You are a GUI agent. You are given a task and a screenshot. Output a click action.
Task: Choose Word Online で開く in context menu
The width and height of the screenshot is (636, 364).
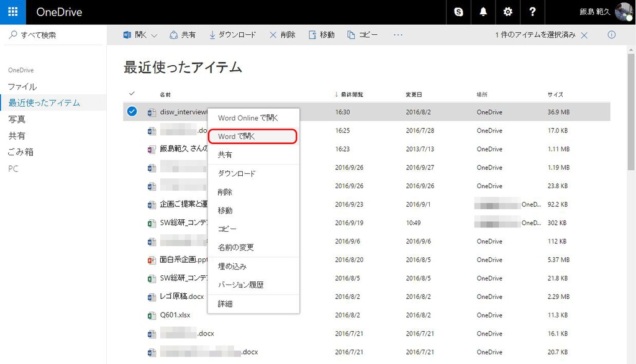(253, 117)
